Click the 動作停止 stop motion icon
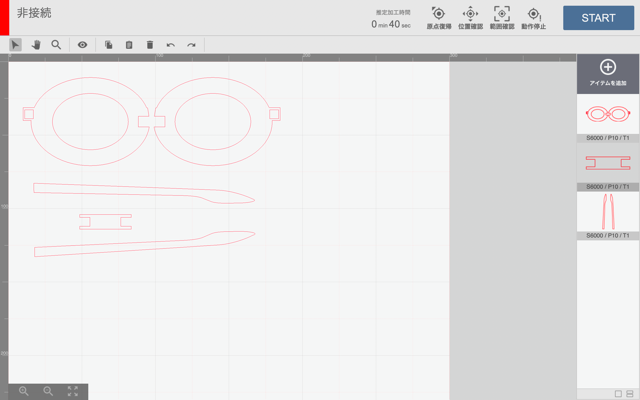 [533, 18]
